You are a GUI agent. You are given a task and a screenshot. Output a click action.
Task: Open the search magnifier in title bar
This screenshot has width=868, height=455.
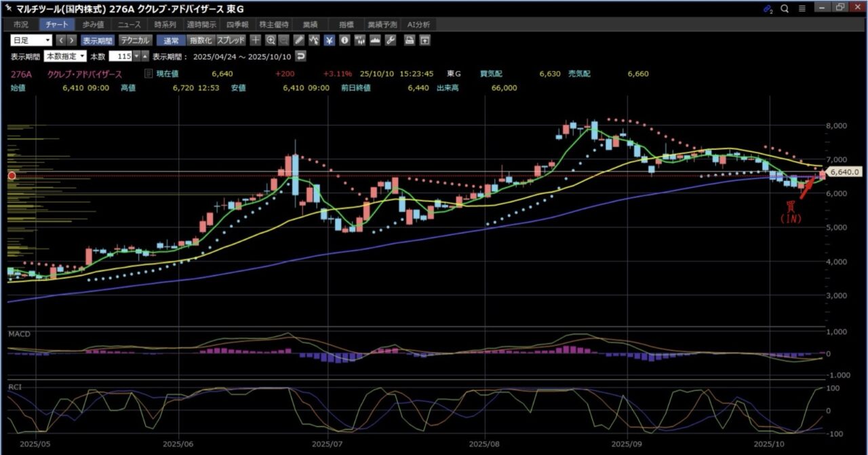pyautogui.click(x=785, y=8)
